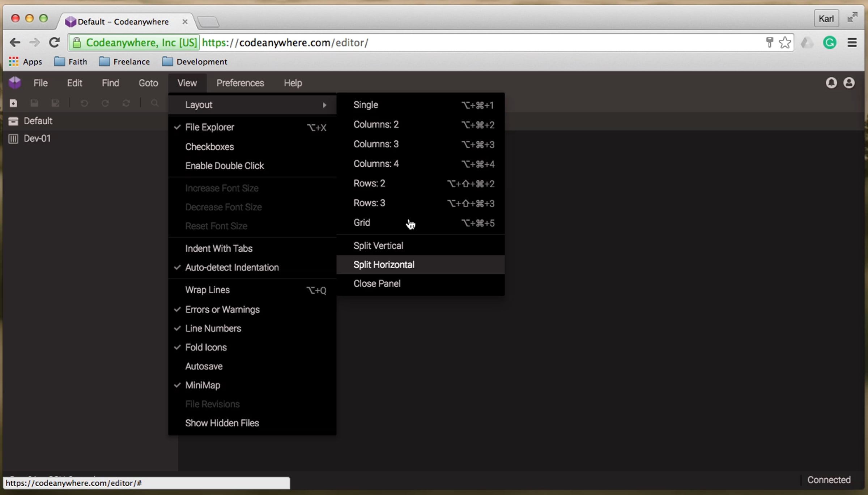
Task: Click the Codeanywhere purple cube logo
Action: coord(15,83)
